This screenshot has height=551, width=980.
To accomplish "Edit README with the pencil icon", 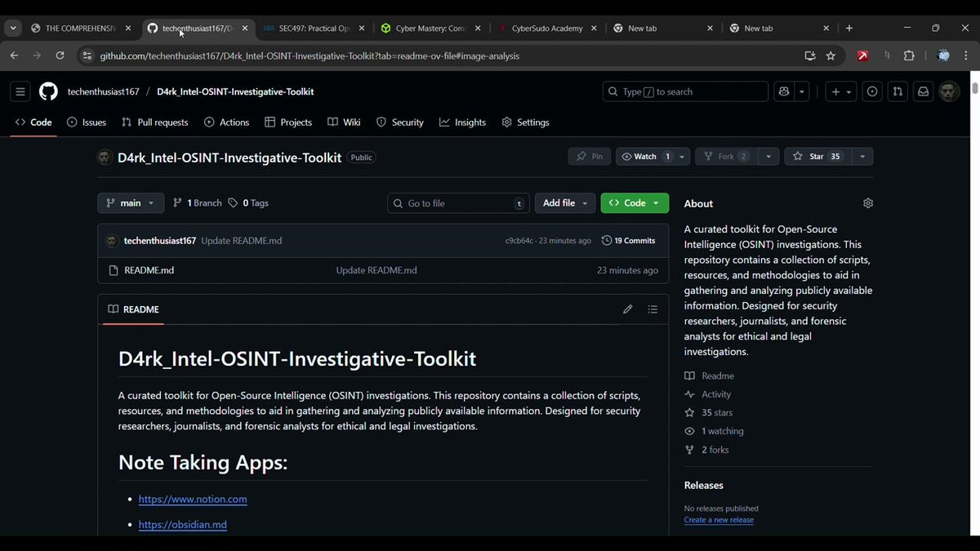I will 627,309.
